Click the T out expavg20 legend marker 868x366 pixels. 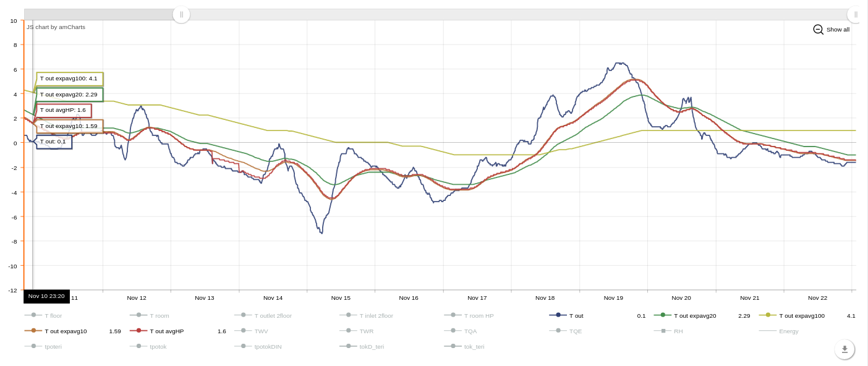click(x=663, y=315)
